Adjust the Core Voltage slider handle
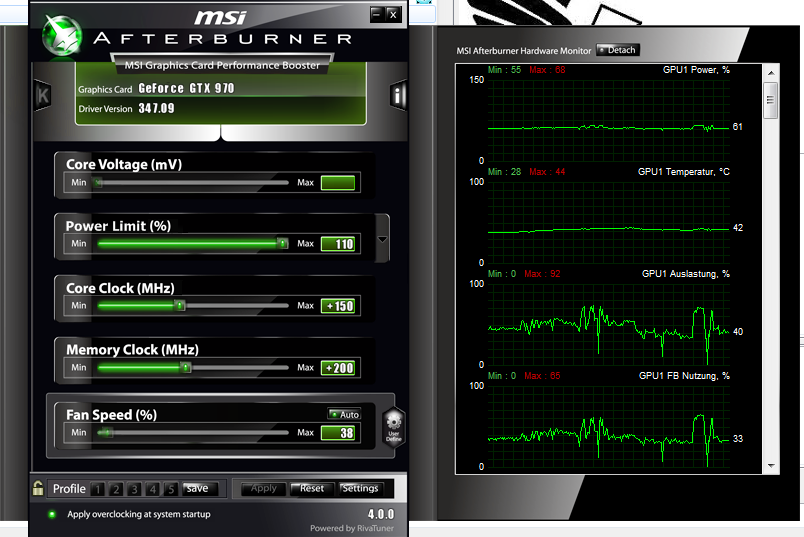 click(98, 183)
